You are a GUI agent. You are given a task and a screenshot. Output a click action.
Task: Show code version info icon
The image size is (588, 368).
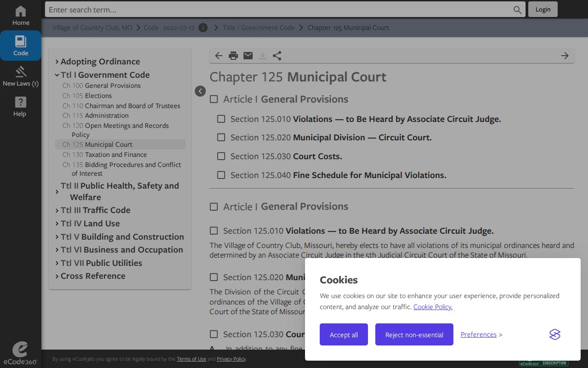click(x=203, y=28)
